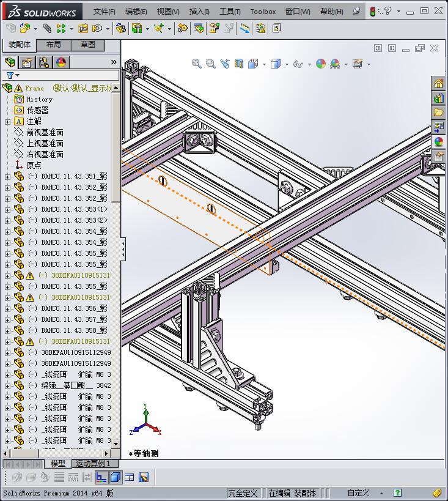Select the 前视基准面 plane in tree
Screen dimensions: 448x501
[x=45, y=132]
